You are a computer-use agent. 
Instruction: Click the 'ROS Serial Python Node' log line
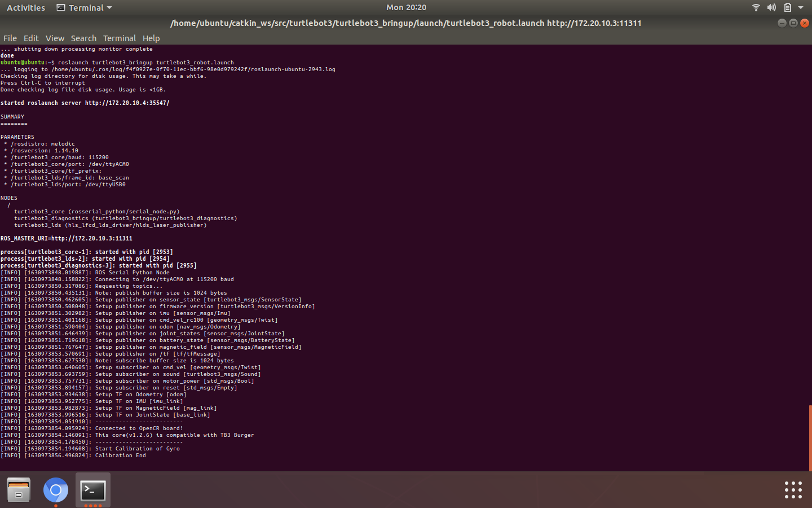(x=85, y=273)
